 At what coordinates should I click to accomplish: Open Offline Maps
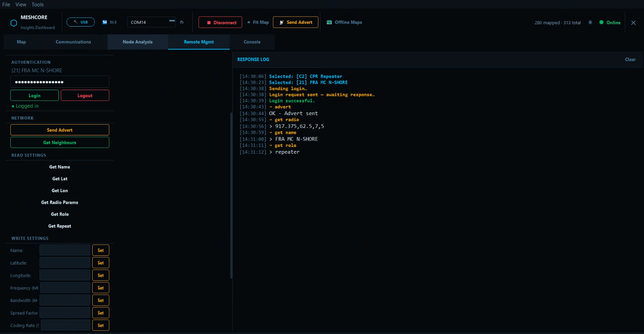(x=344, y=22)
